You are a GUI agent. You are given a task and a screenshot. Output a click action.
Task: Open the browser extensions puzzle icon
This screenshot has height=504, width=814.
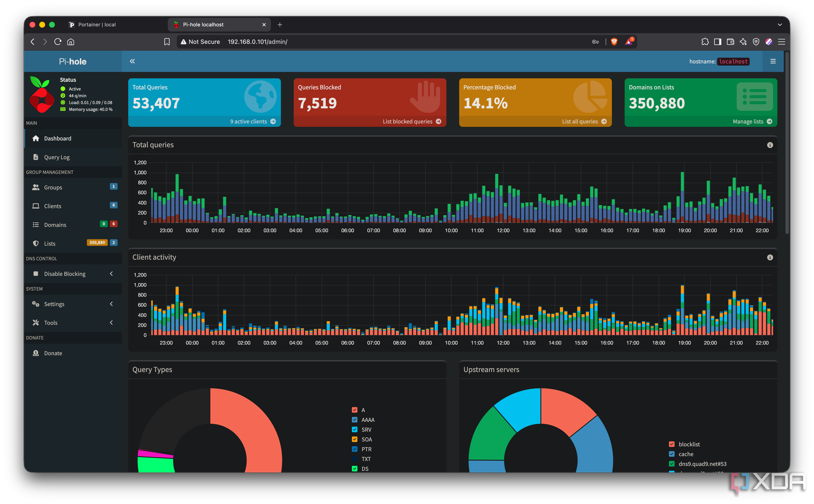[705, 42]
